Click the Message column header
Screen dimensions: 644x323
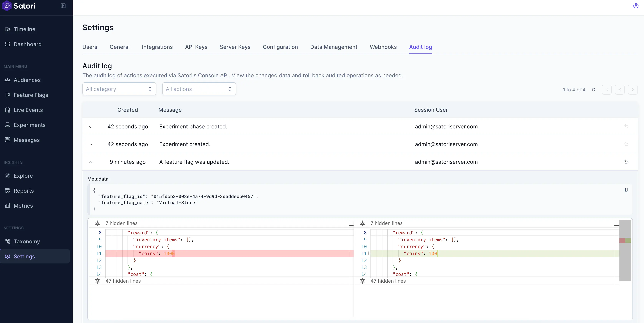tap(170, 110)
